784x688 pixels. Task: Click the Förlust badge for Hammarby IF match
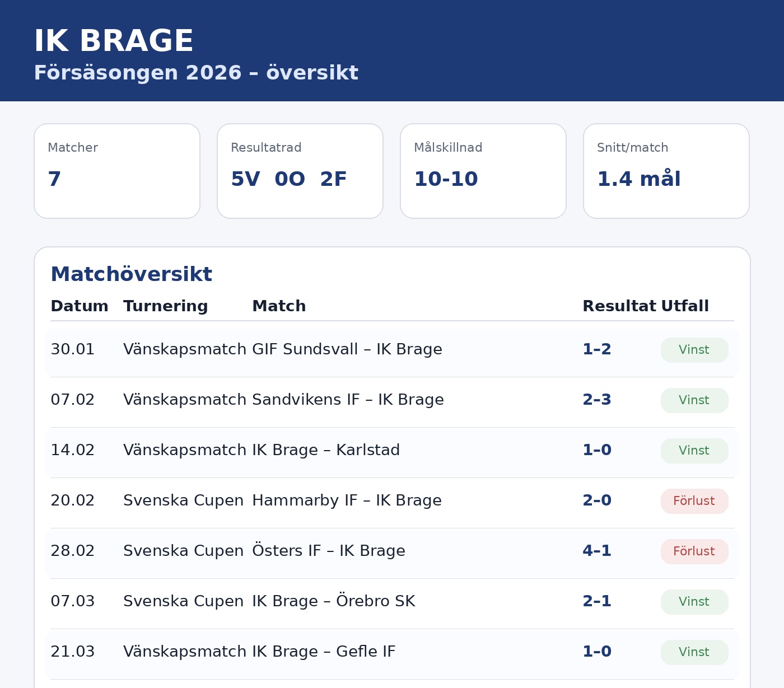click(694, 501)
